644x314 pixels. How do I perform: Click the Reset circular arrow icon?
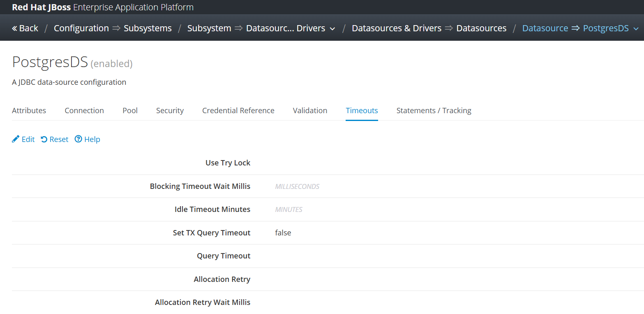(x=44, y=139)
